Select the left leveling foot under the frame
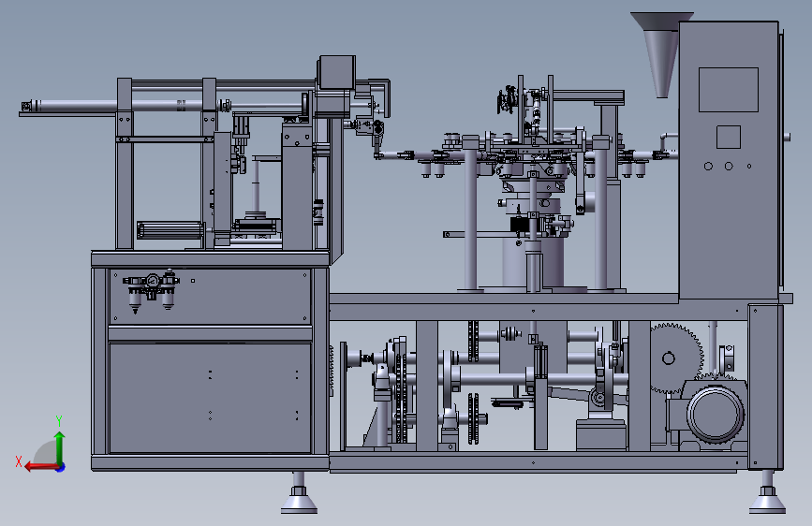Image resolution: width=812 pixels, height=526 pixels. (x=299, y=493)
